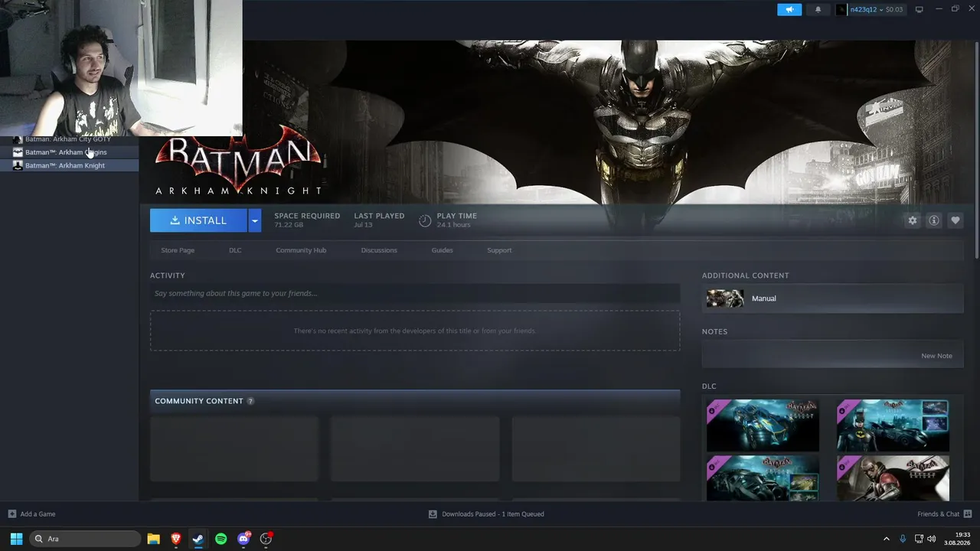Viewport: 980px width, 551px height.
Task: Click the downloads icon in status bar
Action: coord(433,514)
